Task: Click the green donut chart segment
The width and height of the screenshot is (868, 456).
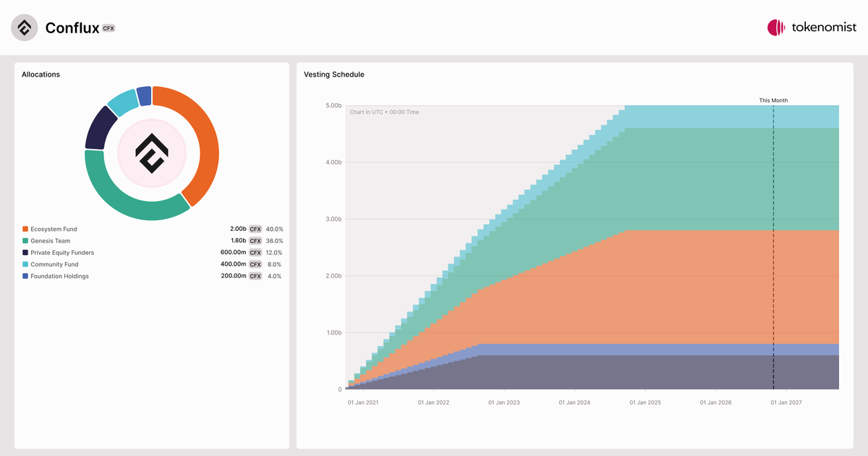Action: 123,204
